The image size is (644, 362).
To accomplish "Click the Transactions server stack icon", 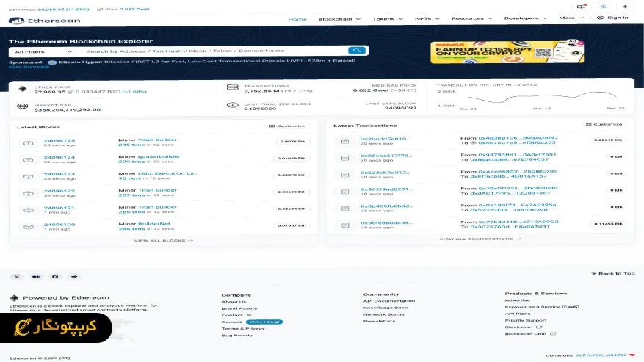I will pyautogui.click(x=233, y=87).
